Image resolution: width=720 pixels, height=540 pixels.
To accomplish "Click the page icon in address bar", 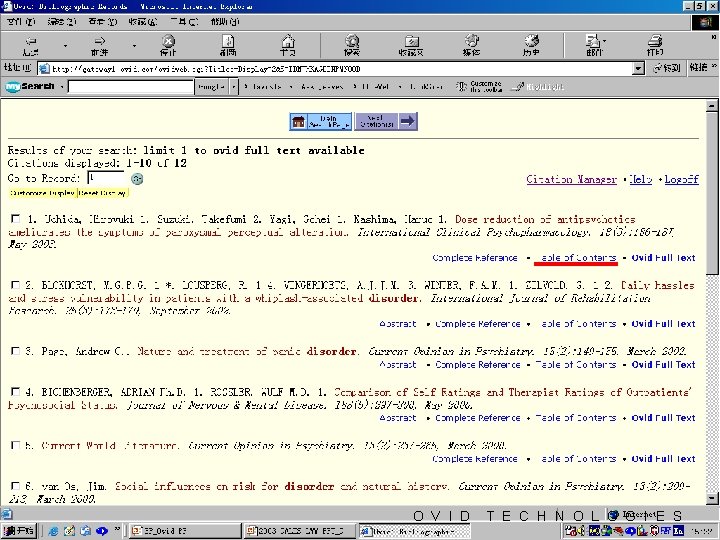I will pyautogui.click(x=44, y=69).
